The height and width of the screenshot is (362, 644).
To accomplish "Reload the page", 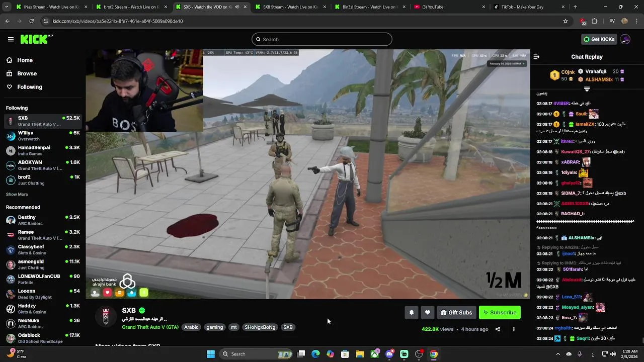I will point(31,21).
